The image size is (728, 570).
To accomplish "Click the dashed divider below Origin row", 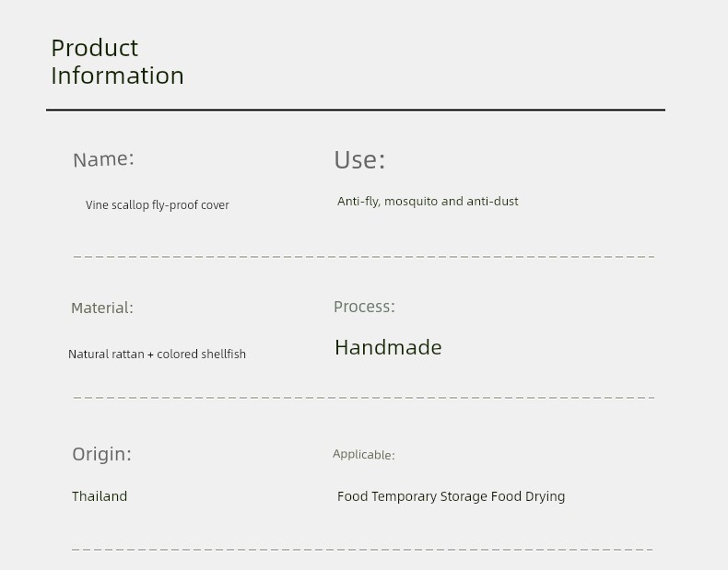I will pyautogui.click(x=362, y=550).
